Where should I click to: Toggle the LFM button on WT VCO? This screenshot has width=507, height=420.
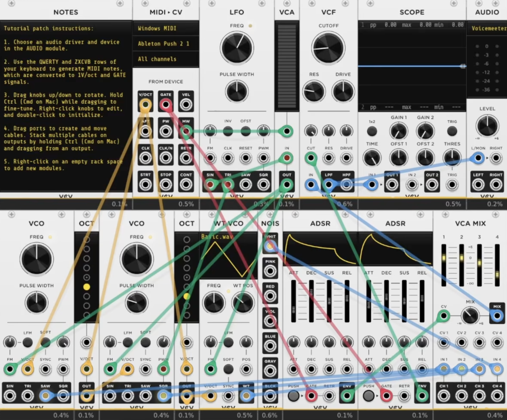[228, 342]
